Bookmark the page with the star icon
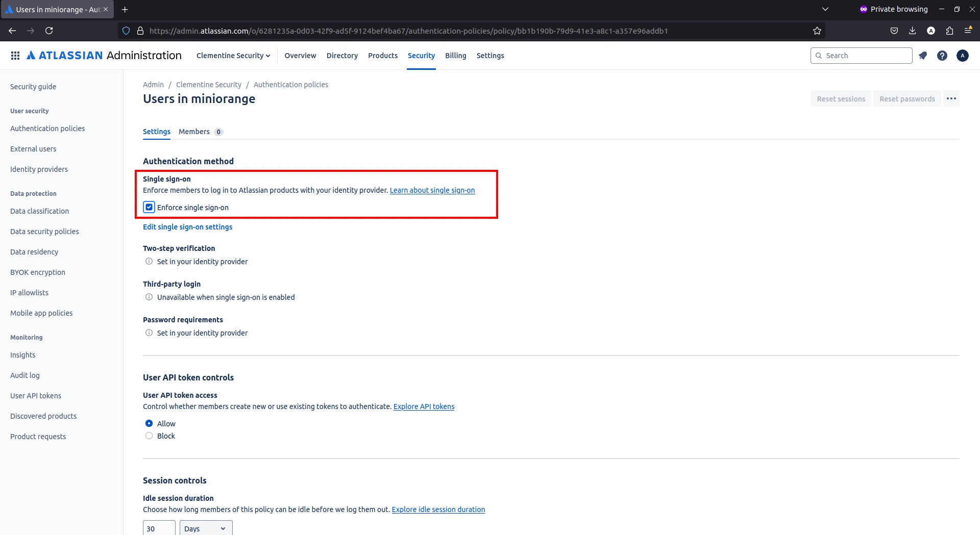 pyautogui.click(x=817, y=31)
